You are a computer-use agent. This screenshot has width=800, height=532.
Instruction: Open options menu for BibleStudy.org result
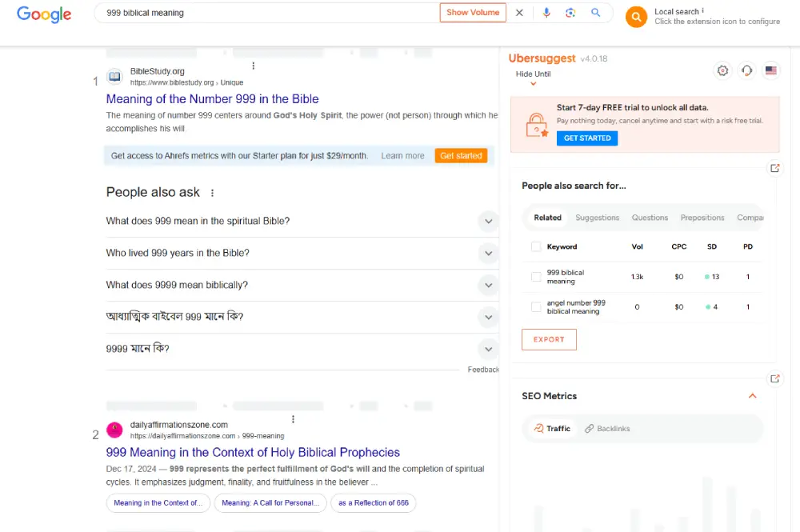[253, 66]
